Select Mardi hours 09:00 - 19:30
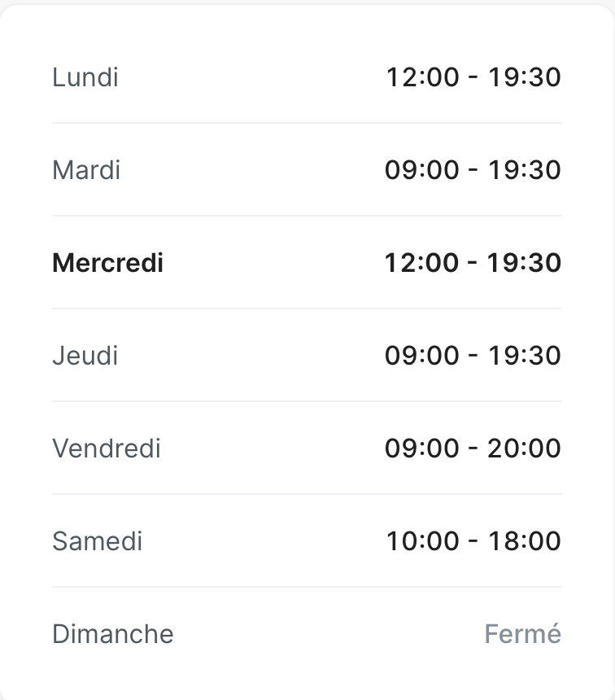The image size is (615, 700). (473, 170)
